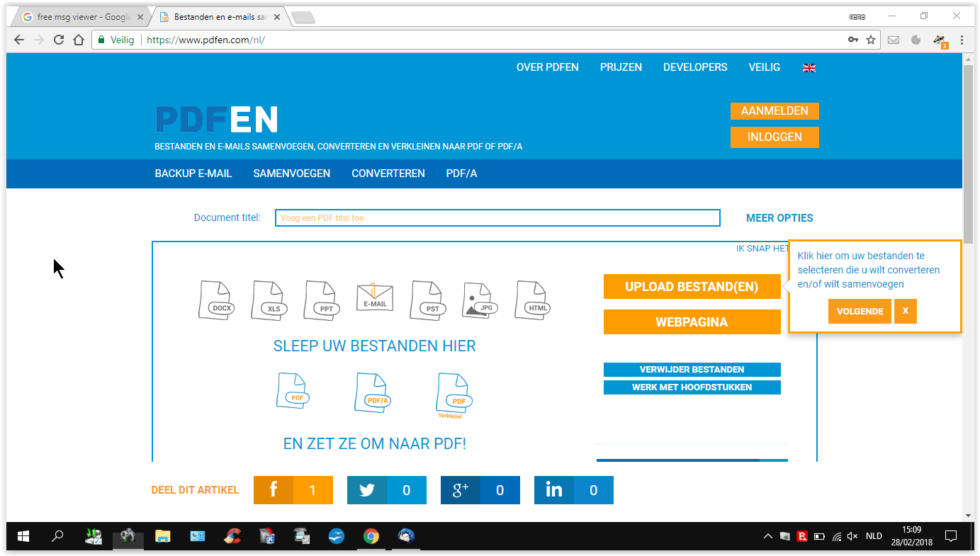This screenshot has height=556, width=980.
Task: Click the DOCX file type icon
Action: (x=215, y=300)
